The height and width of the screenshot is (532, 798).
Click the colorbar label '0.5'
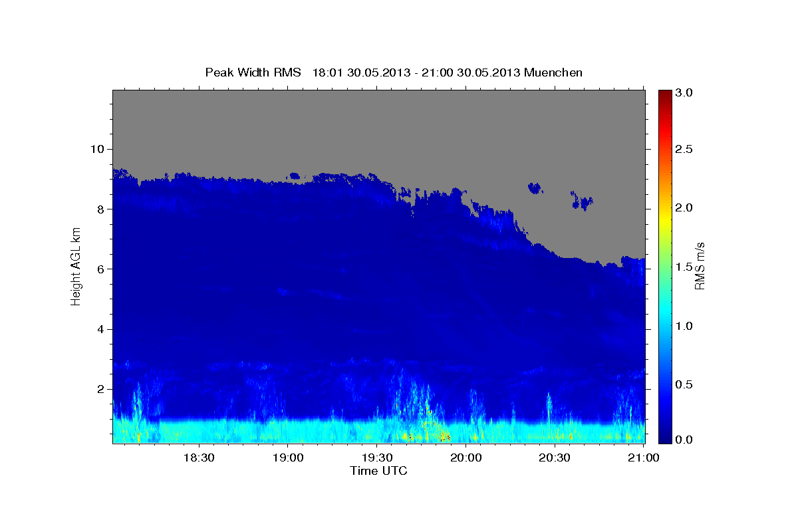(684, 384)
